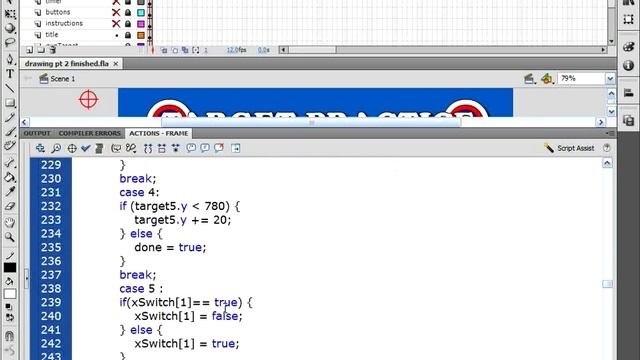Open the Edit Symbols dropdown
This screenshot has height=360, width=640.
(x=547, y=79)
